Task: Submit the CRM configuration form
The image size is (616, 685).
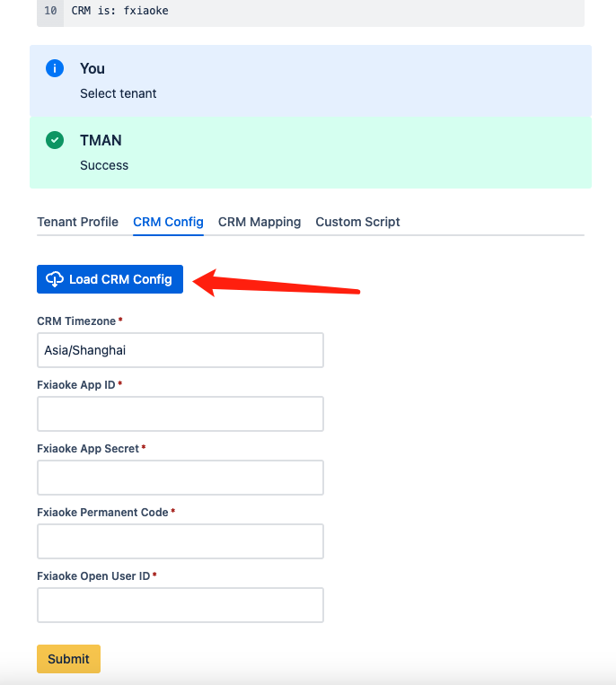Action: point(68,659)
